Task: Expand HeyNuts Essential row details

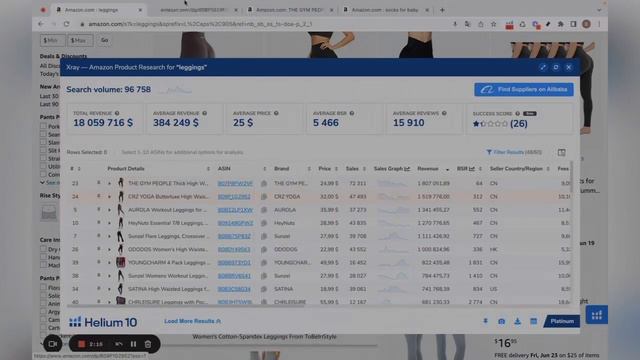Action: (109, 223)
